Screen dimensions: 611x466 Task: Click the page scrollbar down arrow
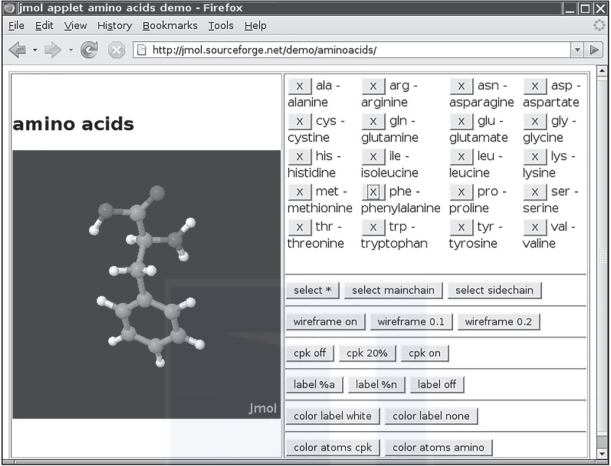pyautogui.click(x=602, y=454)
